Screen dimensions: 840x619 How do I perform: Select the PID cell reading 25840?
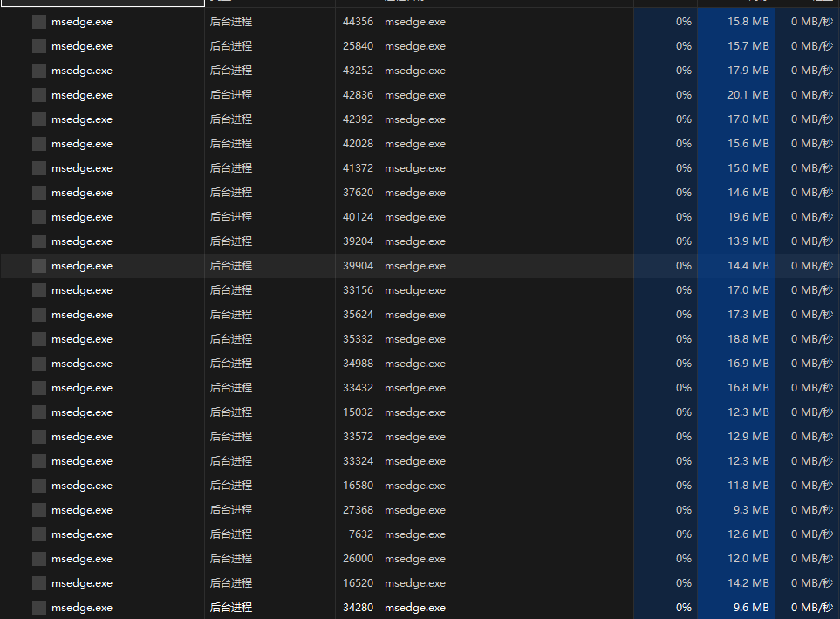(358, 46)
